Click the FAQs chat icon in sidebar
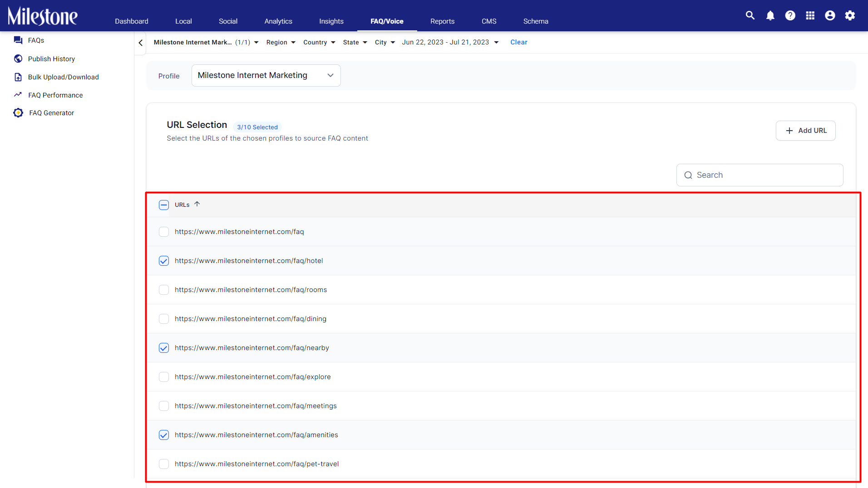 [18, 40]
